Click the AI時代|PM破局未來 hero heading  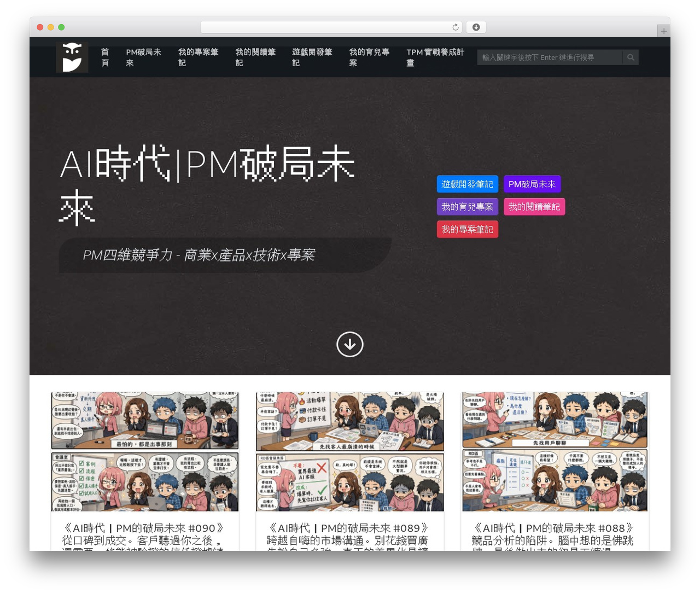click(x=208, y=185)
